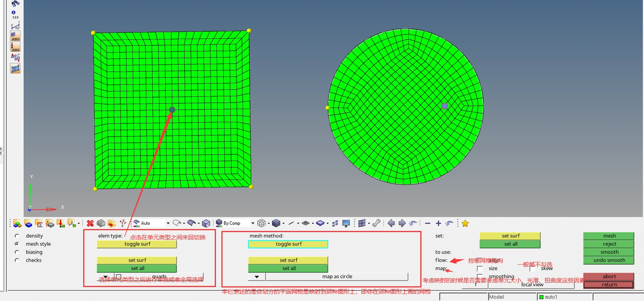Click the wrench options icon
644x301 pixels.
[x=376, y=223]
